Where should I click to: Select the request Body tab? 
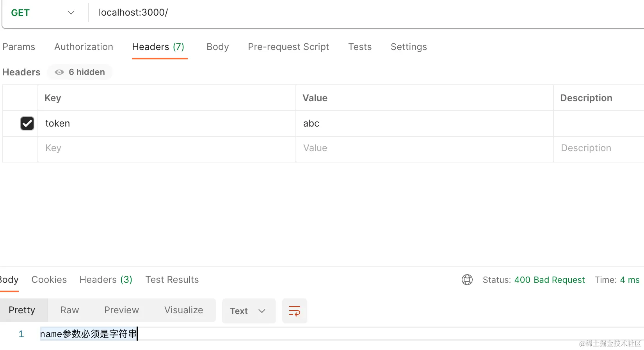click(x=217, y=47)
